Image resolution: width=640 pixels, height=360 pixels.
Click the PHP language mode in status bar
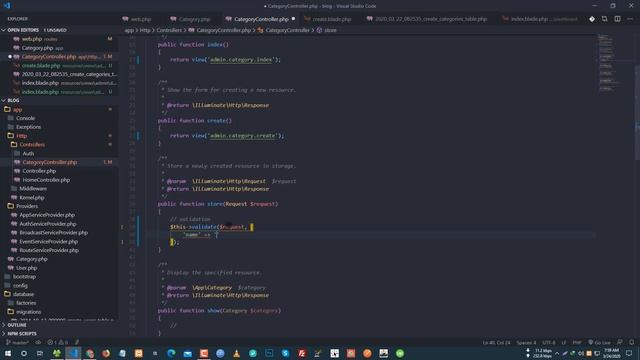coord(577,342)
